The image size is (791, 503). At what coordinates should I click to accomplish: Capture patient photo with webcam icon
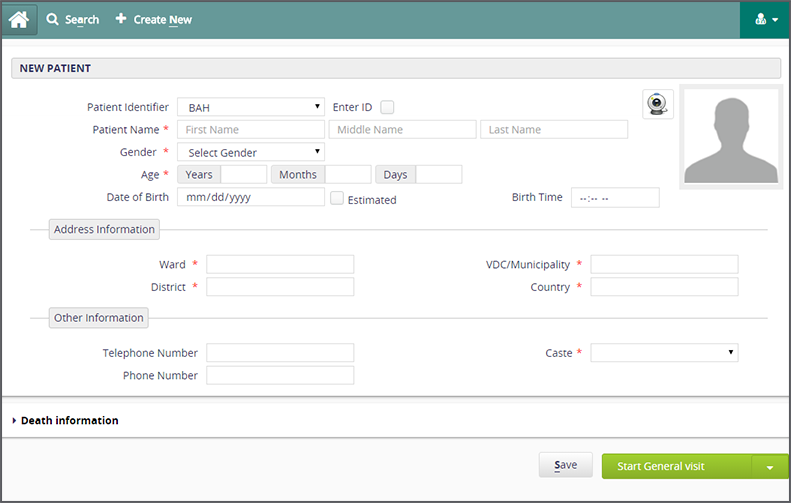coord(657,104)
